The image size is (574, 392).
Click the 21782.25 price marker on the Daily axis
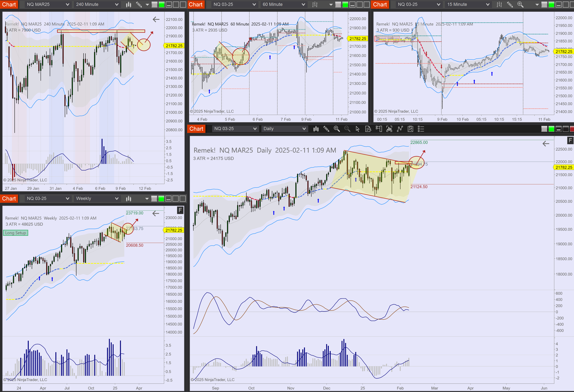pos(564,167)
